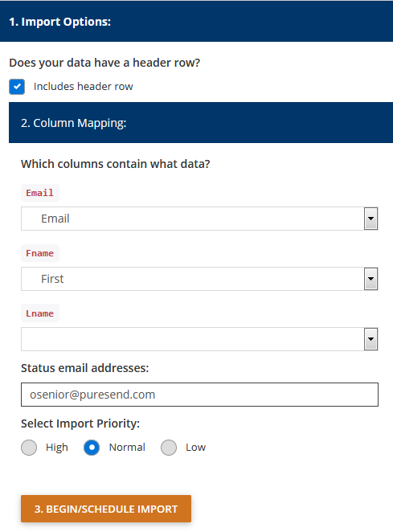Click 'Which columns contain what data?' heading
393x532 pixels.
[x=116, y=164]
